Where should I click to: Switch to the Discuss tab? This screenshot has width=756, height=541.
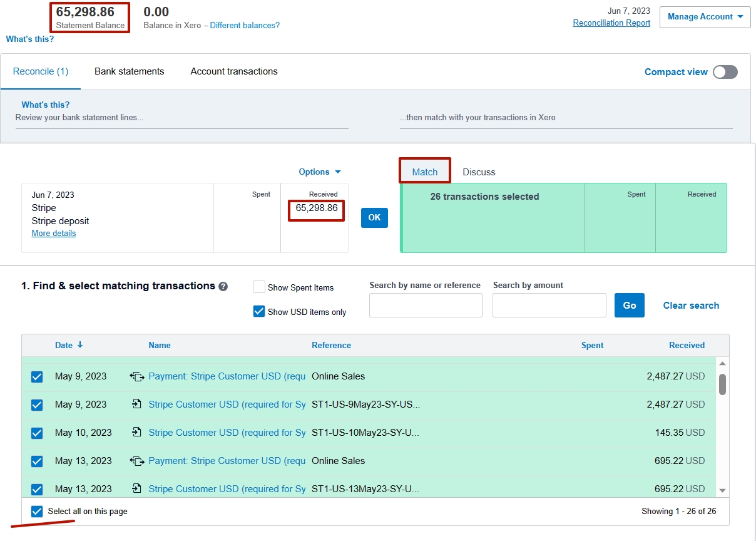pos(479,172)
